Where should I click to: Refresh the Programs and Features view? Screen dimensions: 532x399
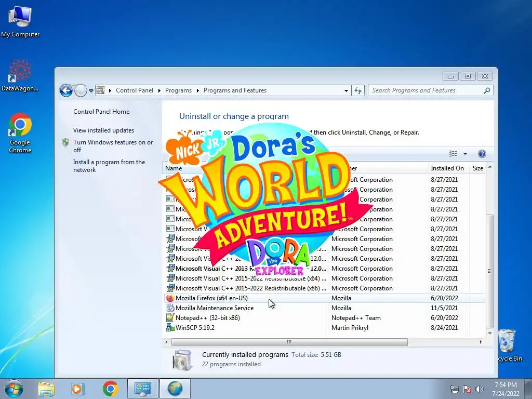358,90
